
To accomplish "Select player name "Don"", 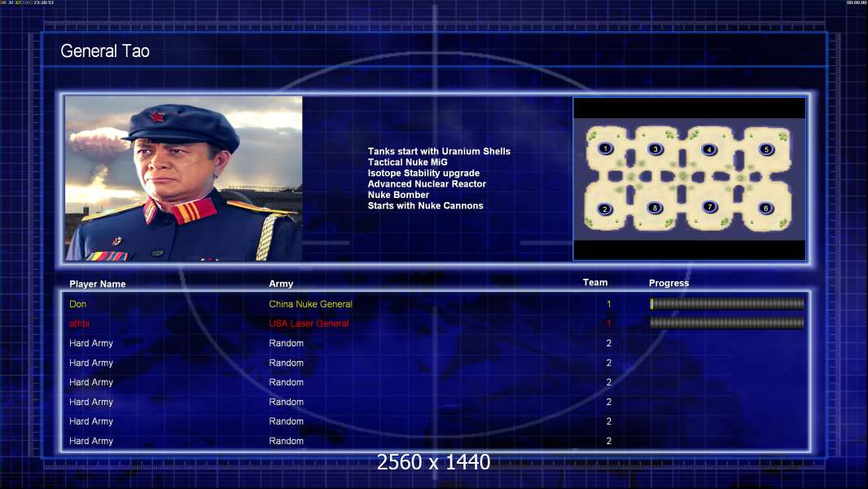I will click(77, 304).
